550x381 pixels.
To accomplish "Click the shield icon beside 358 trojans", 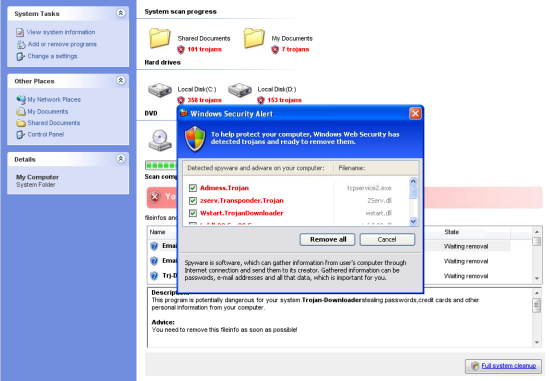I will (181, 100).
